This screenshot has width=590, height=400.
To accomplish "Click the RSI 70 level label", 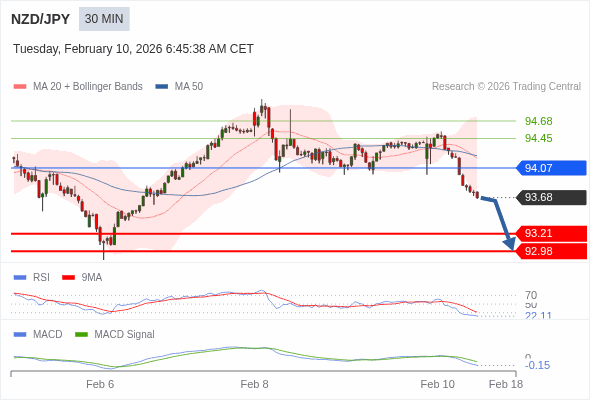I will [x=531, y=295].
